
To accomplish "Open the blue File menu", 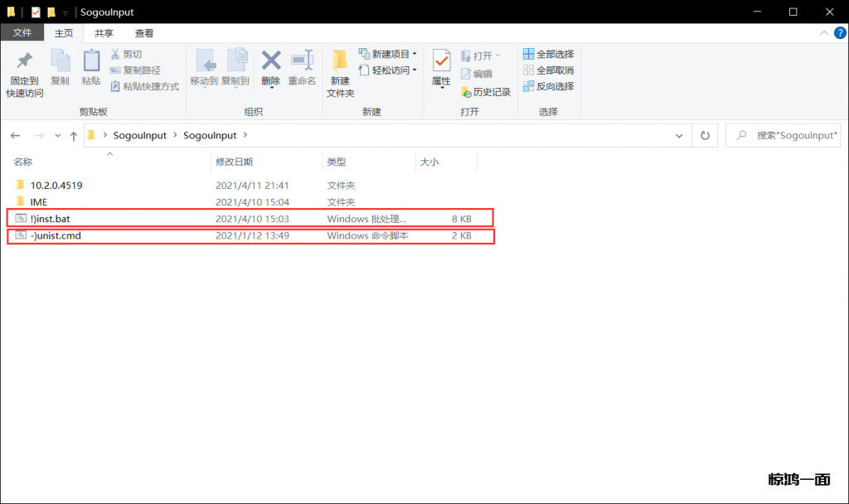I will point(22,33).
